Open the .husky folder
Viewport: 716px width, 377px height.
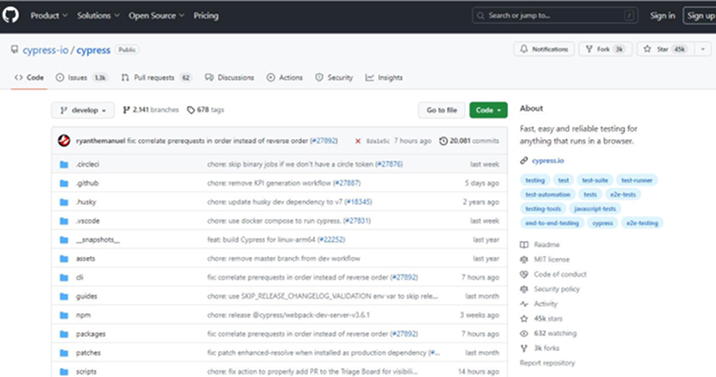pyautogui.click(x=86, y=202)
